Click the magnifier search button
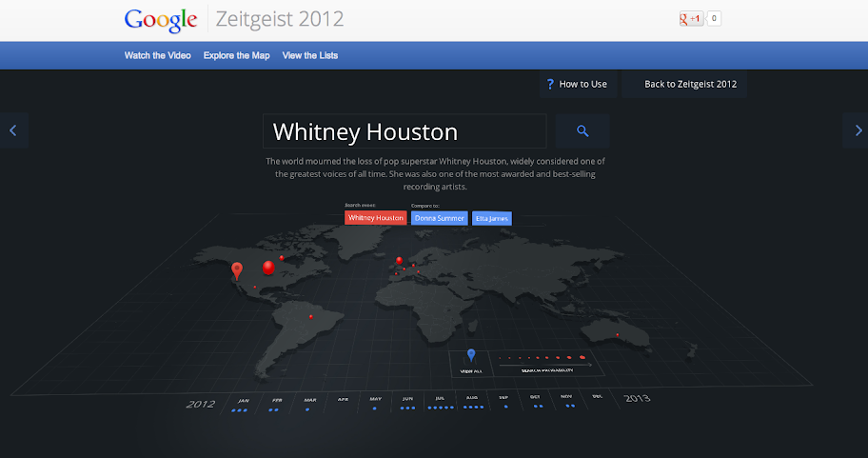This screenshot has width=868, height=458. [582, 131]
